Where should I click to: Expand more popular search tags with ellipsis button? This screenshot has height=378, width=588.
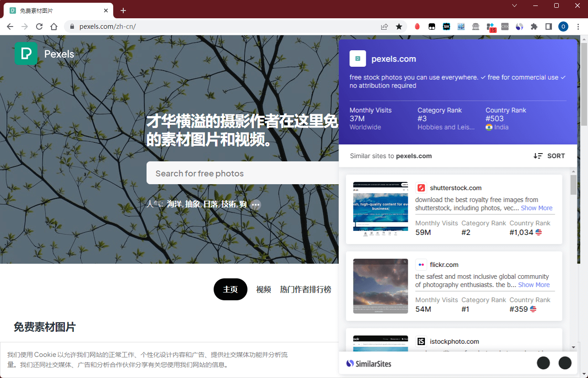coord(255,204)
